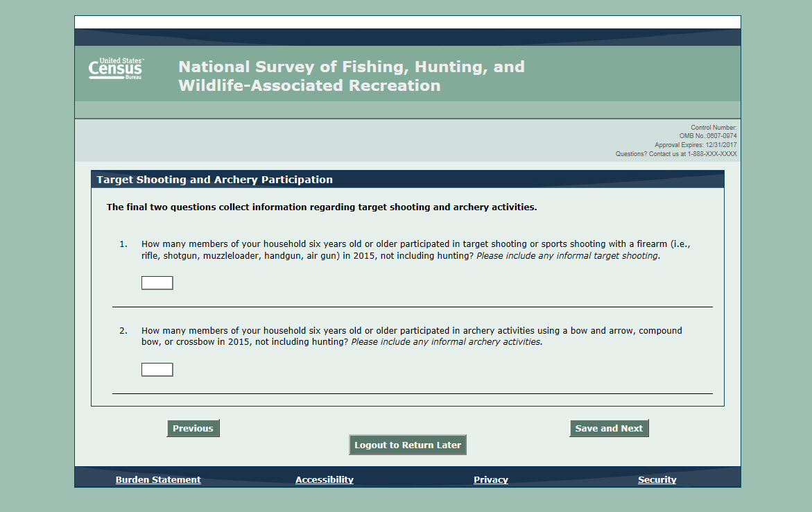Click the Questions contact phone number text
This screenshot has width=812, height=512.
click(x=675, y=154)
